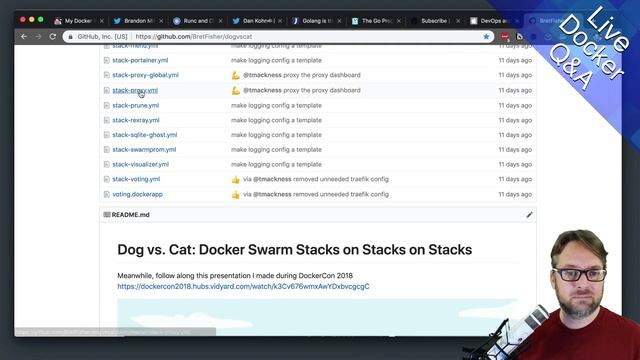Click the file icon beside stack-swarmprom.yml
The width and height of the screenshot is (640, 360).
(107, 149)
